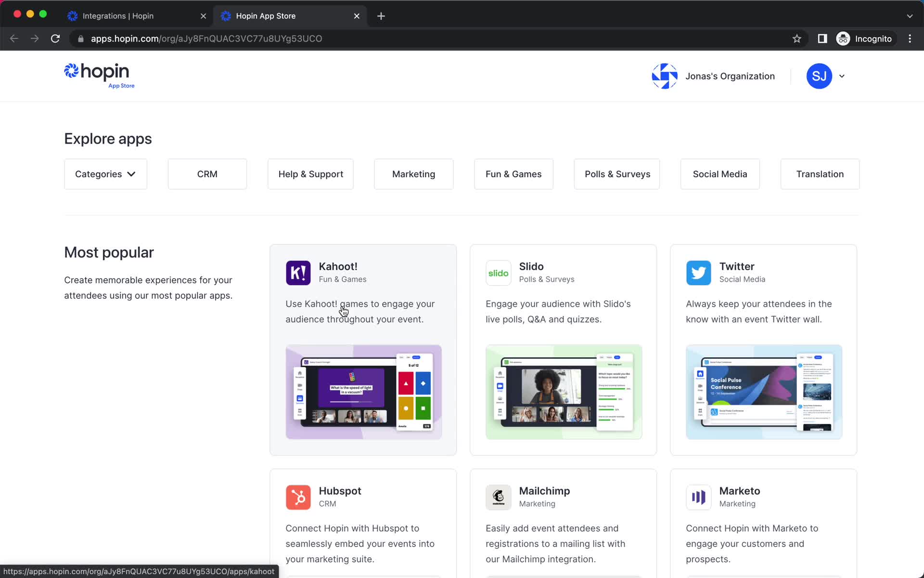Click the Slido app icon
Image resolution: width=924 pixels, height=578 pixels.
pyautogui.click(x=498, y=272)
